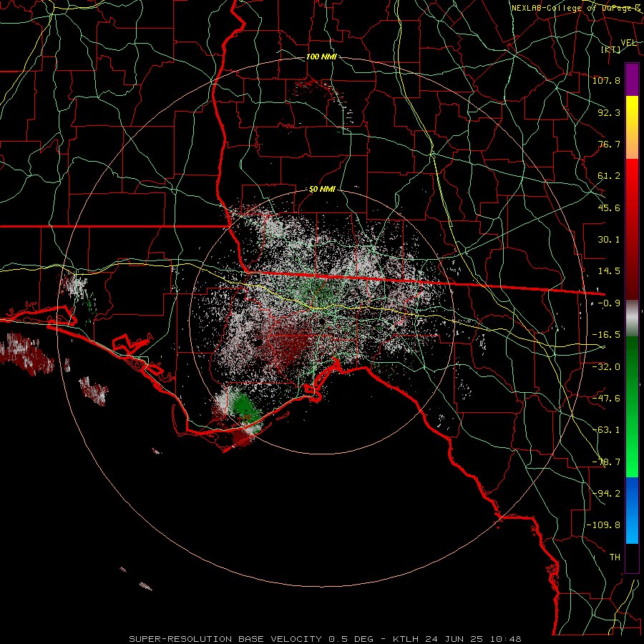Click the '50 NMI' range ring label

pos(323,190)
